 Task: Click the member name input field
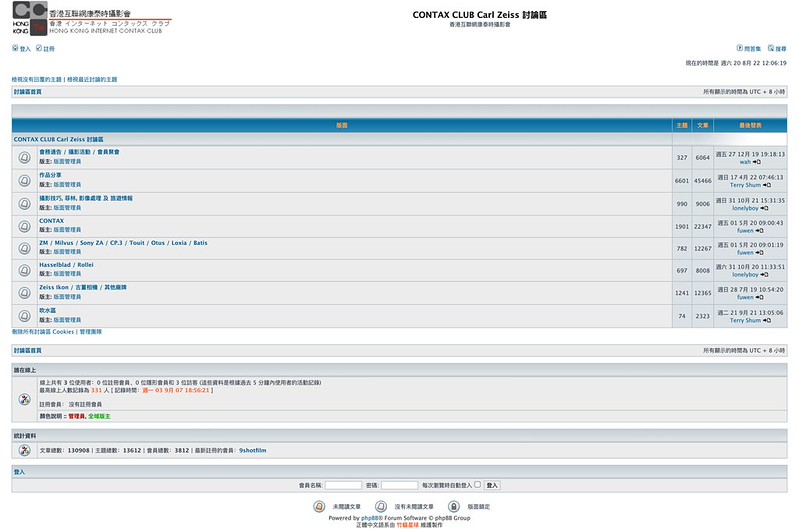343,485
